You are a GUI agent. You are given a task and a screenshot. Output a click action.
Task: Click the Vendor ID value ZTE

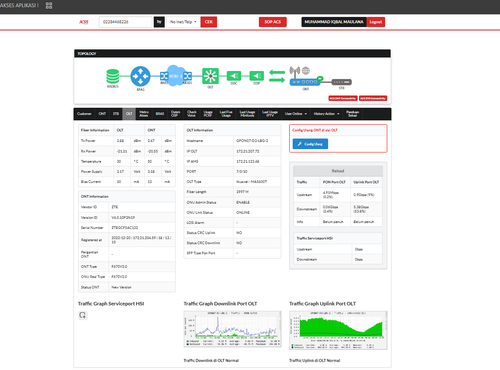115,207
